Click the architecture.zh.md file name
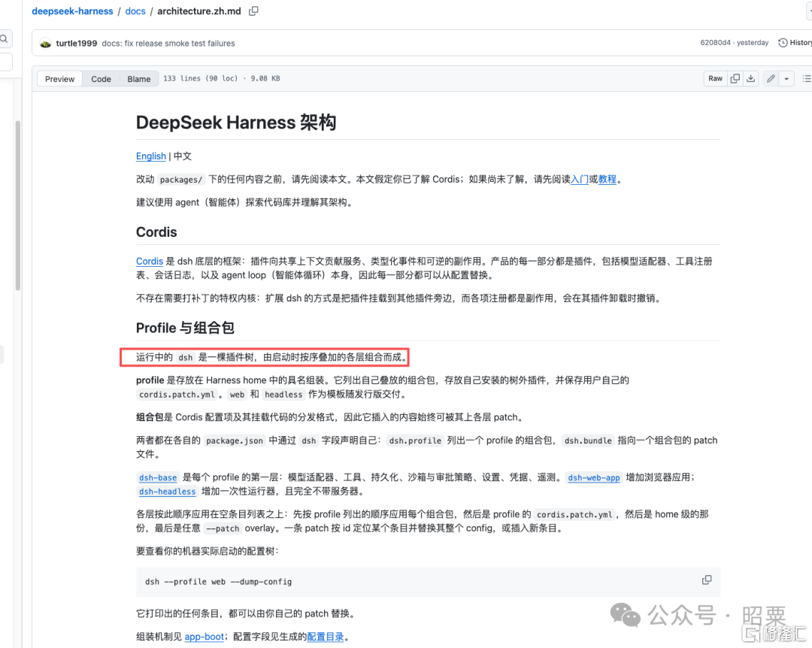 (x=199, y=11)
